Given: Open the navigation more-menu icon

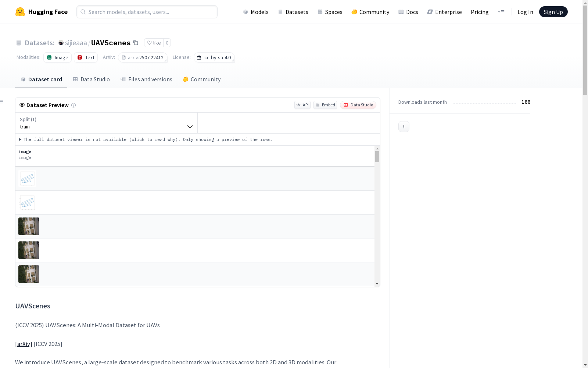Looking at the screenshot, I should 501,12.
